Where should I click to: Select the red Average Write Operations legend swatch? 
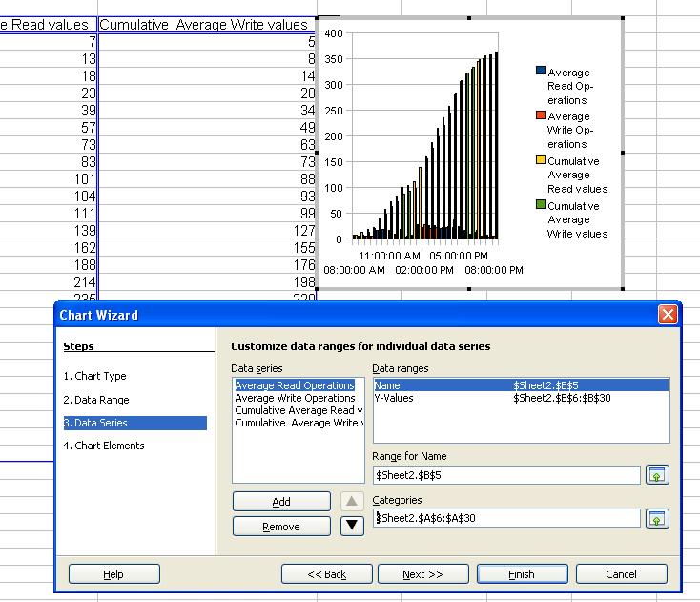541,115
